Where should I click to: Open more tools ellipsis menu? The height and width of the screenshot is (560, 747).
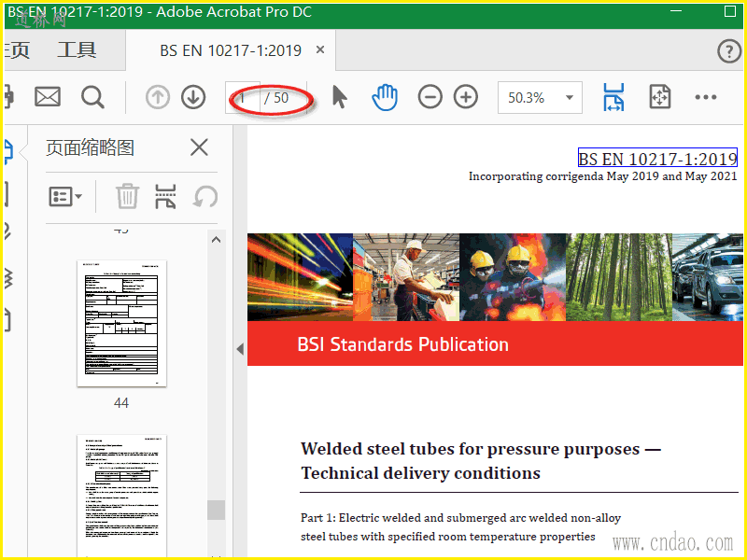(x=706, y=97)
